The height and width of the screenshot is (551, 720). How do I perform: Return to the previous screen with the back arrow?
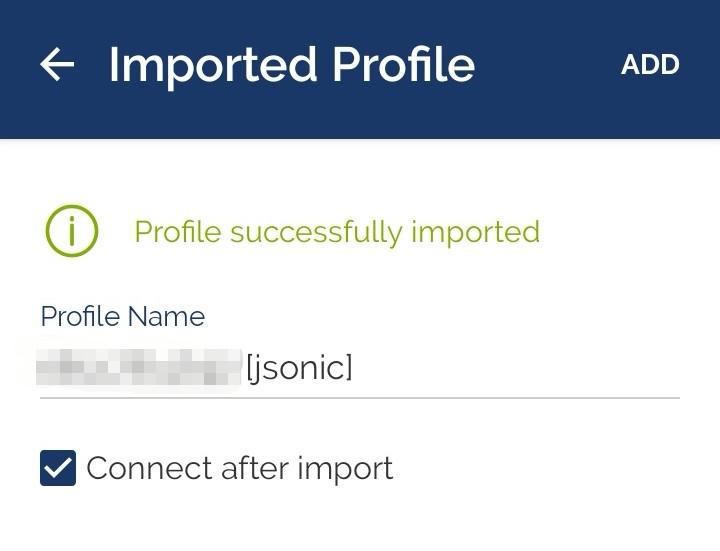[x=57, y=64]
